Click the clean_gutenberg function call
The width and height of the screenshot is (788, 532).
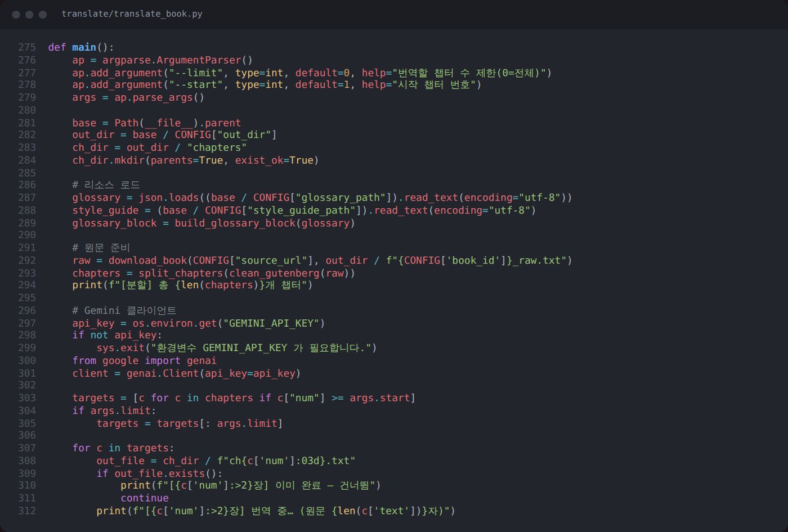pos(274,273)
